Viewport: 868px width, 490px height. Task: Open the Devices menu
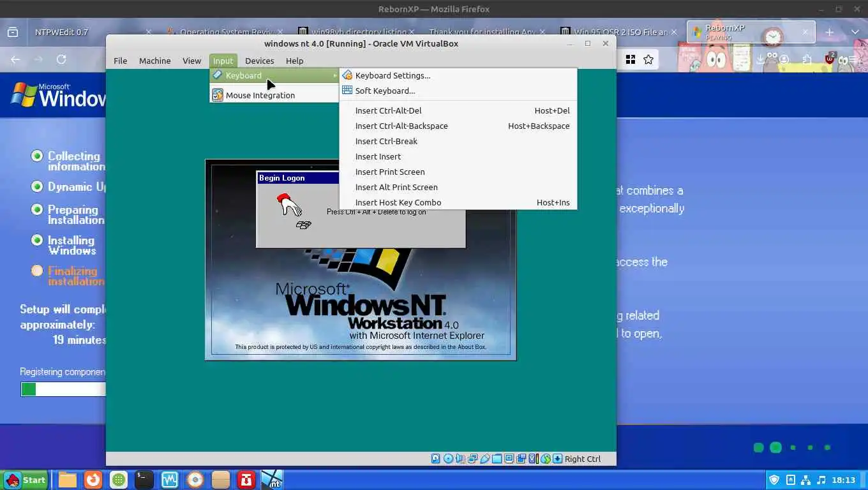coord(259,61)
